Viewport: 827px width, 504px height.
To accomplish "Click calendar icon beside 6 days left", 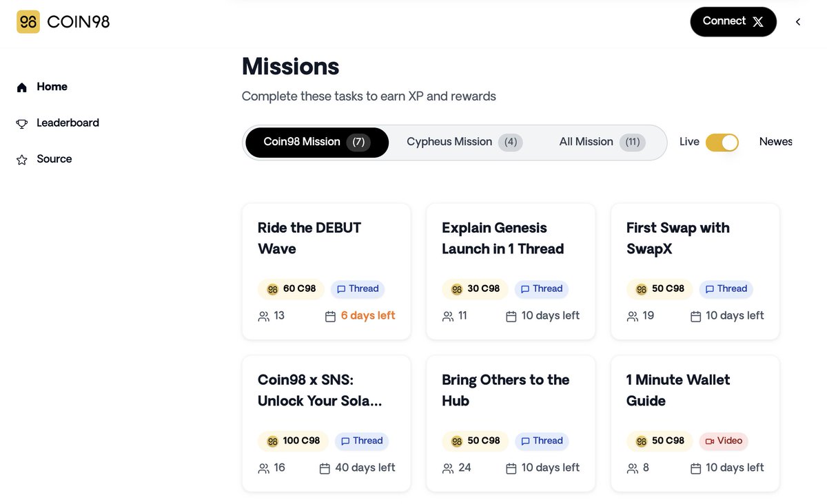I will [330, 317].
